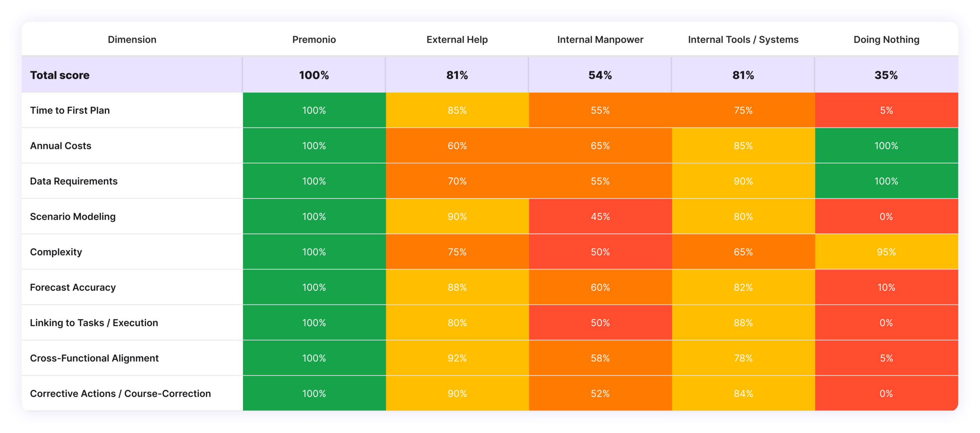Select the Corrective Actions / Course-Correction label
This screenshot has width=980, height=433.
pyautogui.click(x=120, y=394)
